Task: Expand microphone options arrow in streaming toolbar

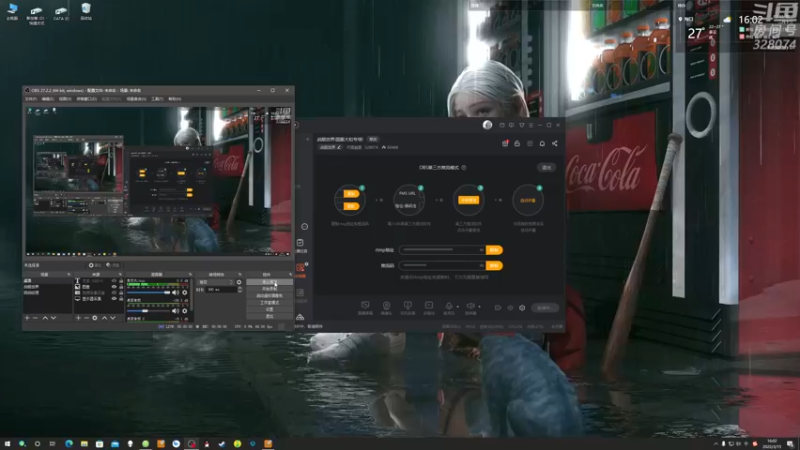Action: coord(457,307)
